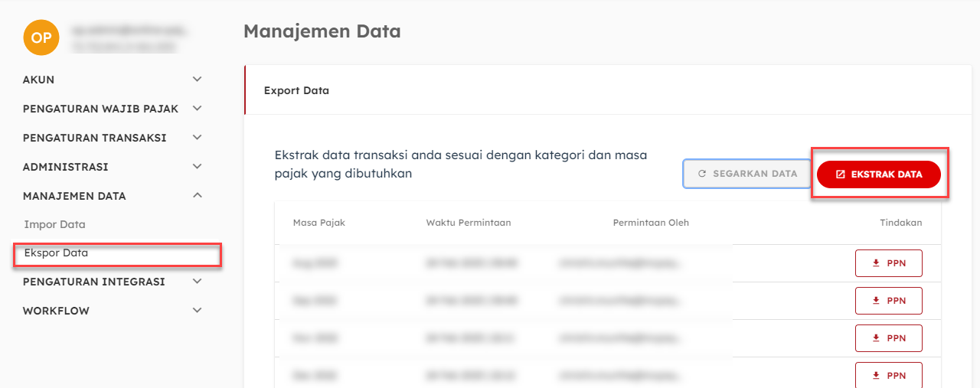Image resolution: width=980 pixels, height=388 pixels.
Task: Switch to the Export Data tab
Action: coord(296,90)
